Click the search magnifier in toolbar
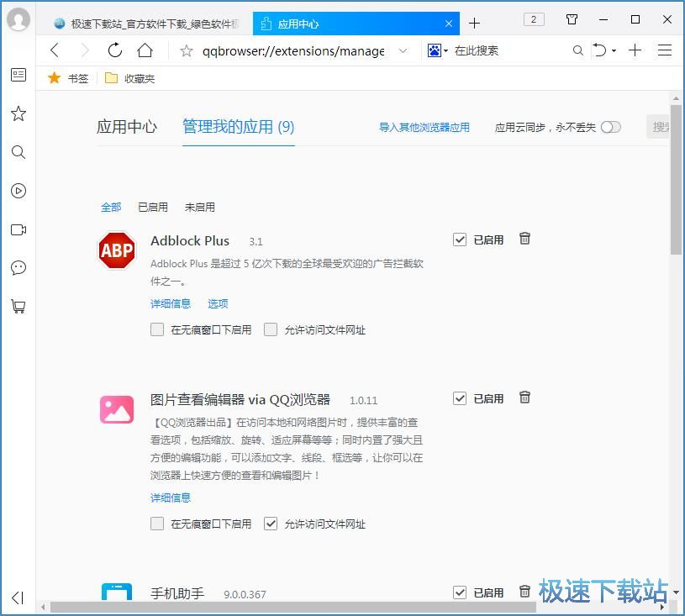Viewport: 685px width, 616px height. (x=577, y=50)
